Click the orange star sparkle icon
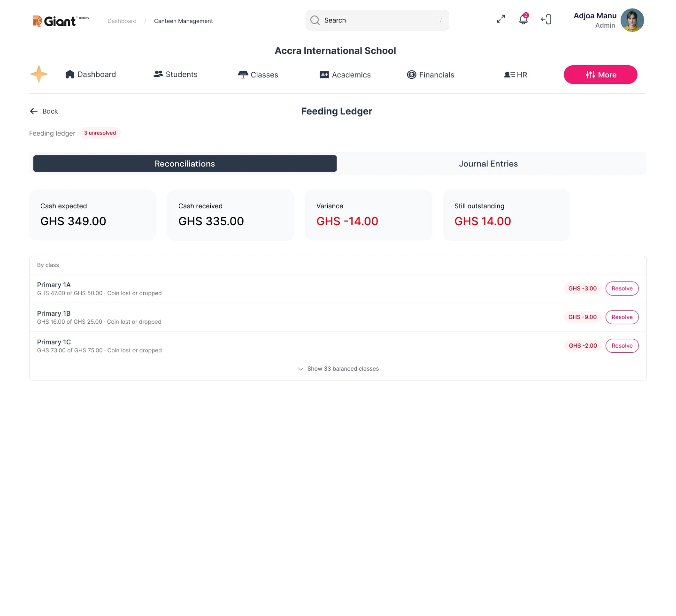This screenshot has width=676, height=616. point(39,74)
